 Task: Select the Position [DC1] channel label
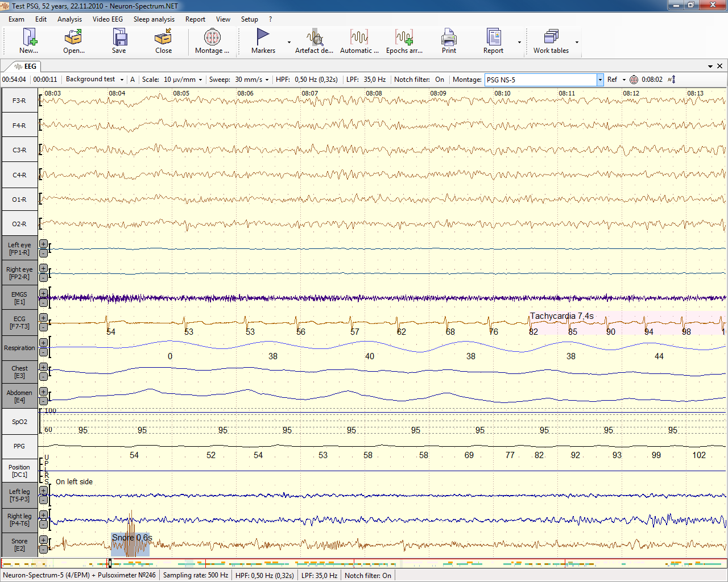(x=19, y=471)
